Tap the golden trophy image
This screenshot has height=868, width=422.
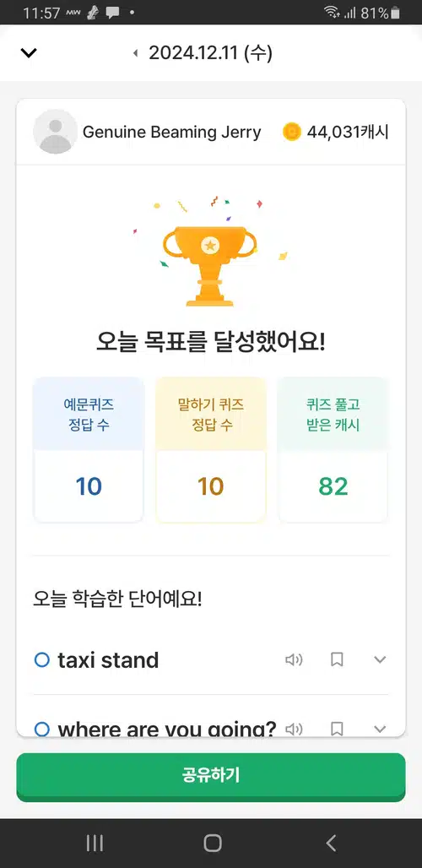pyautogui.click(x=209, y=265)
